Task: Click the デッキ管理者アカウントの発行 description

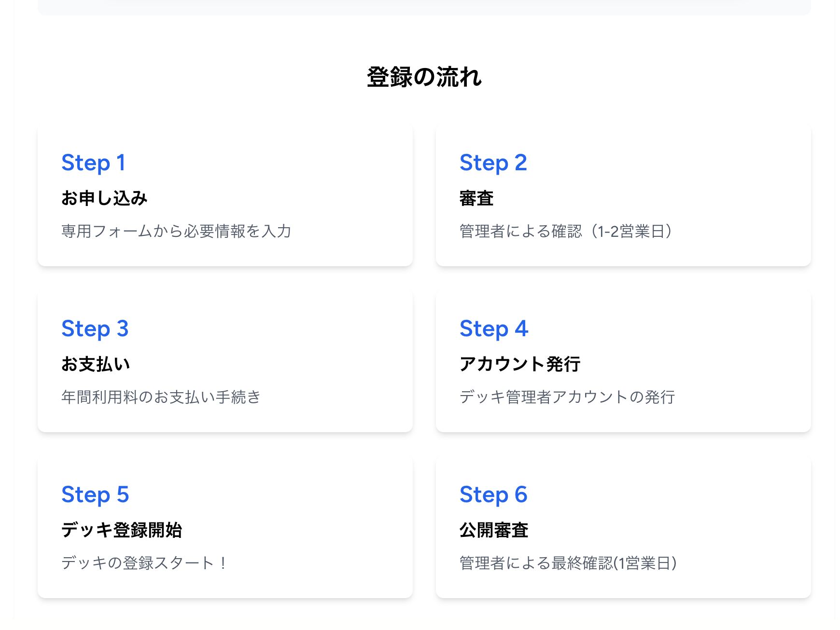Action: 567,397
